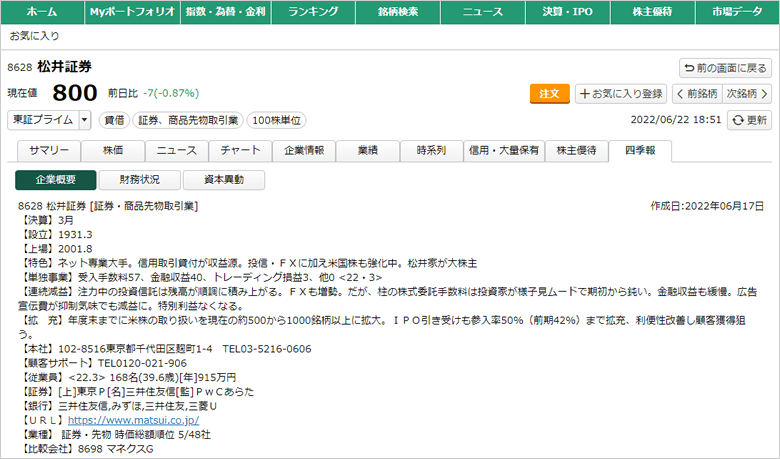Return with 前の画面に戻る button
Image resolution: width=780 pixels, height=459 pixels.
pyautogui.click(x=725, y=68)
